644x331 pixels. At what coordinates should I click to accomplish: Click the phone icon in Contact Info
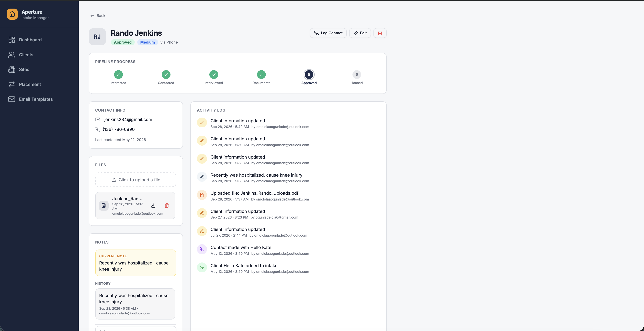(98, 129)
